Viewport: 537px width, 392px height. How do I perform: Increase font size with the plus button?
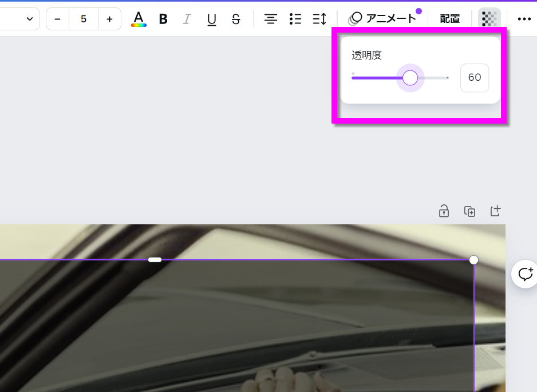pyautogui.click(x=109, y=19)
